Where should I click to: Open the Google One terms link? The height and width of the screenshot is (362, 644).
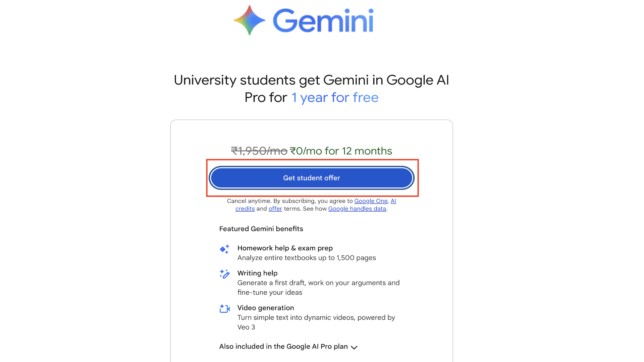pyautogui.click(x=371, y=201)
